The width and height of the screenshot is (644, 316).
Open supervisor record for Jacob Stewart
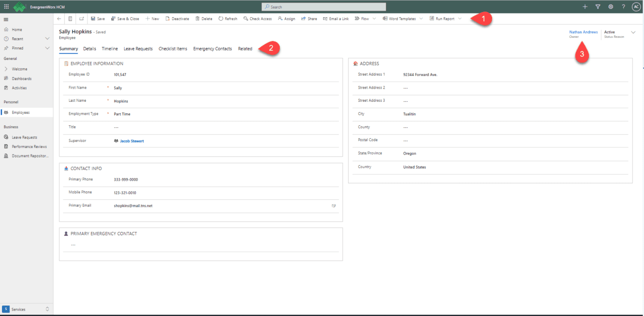(132, 140)
